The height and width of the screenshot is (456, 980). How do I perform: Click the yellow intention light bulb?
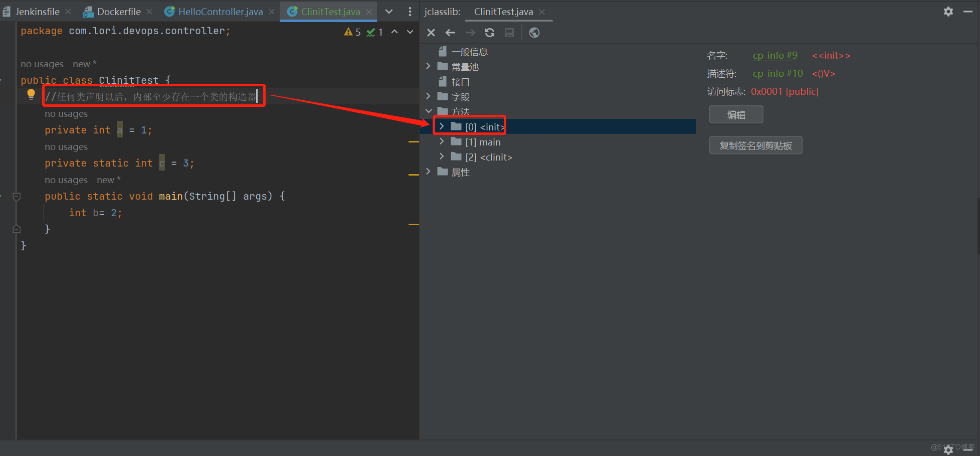point(31,94)
